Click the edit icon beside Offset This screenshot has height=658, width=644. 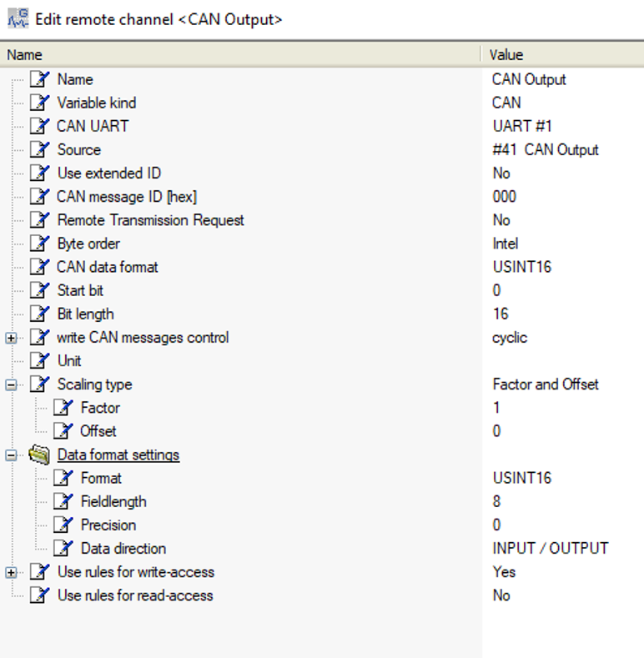[63, 431]
